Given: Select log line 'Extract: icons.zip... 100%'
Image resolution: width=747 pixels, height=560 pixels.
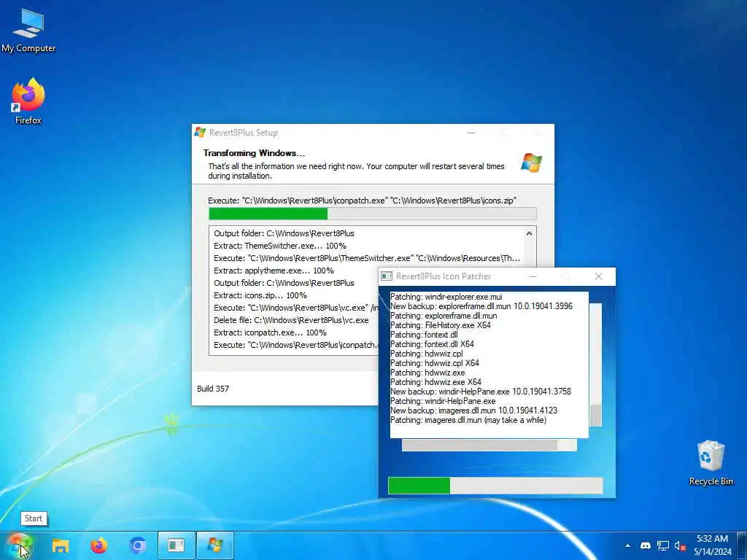Looking at the screenshot, I should pyautogui.click(x=260, y=295).
